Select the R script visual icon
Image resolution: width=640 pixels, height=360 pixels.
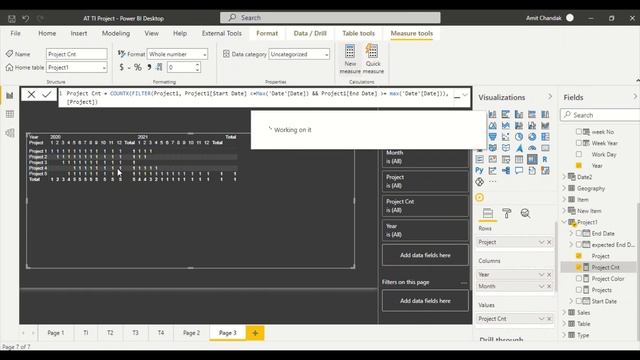(545, 159)
